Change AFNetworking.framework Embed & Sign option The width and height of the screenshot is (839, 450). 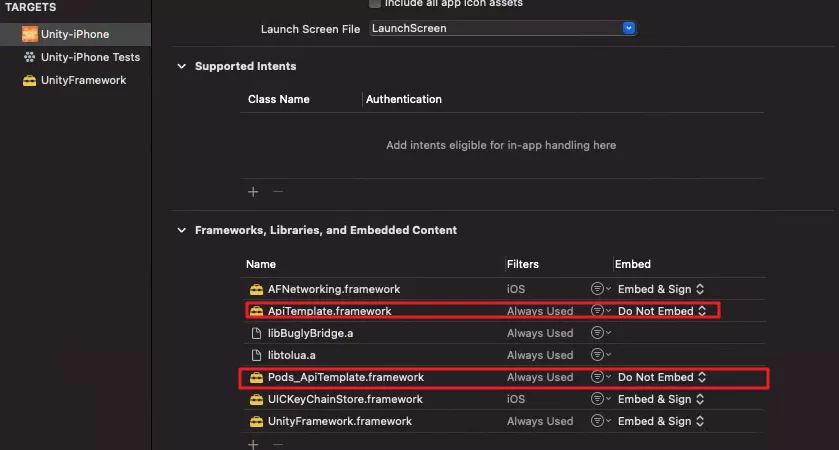[x=661, y=289]
